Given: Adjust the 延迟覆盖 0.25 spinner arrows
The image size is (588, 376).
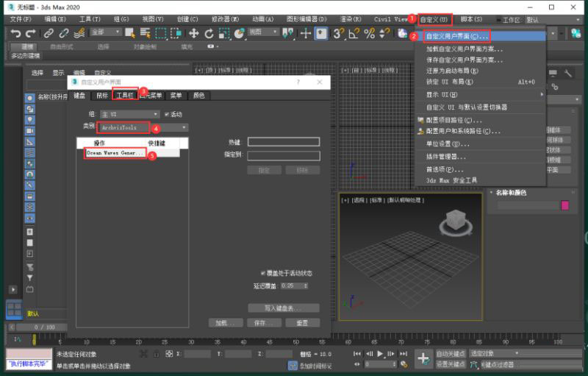Looking at the screenshot, I should (x=306, y=286).
